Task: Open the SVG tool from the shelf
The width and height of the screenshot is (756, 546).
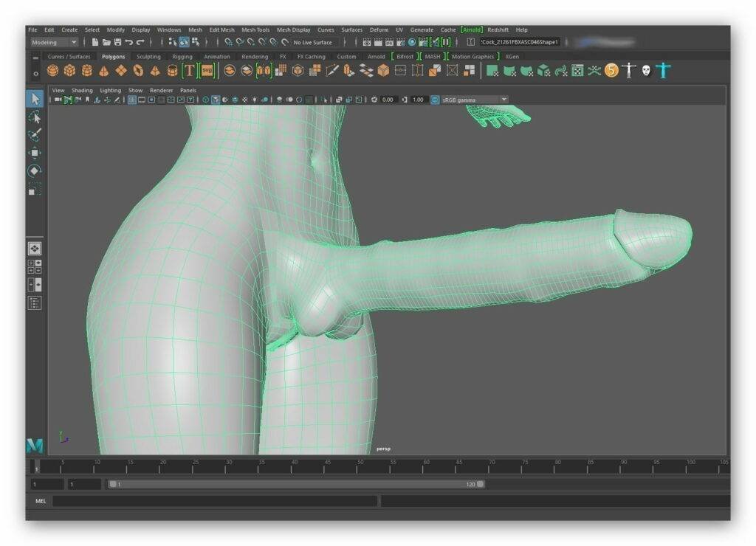Action: tap(207, 70)
